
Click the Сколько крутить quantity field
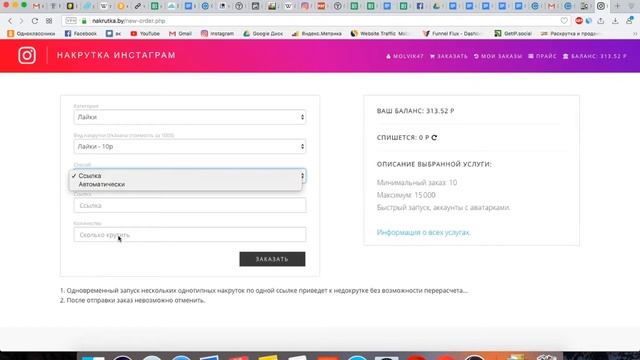[190, 235]
